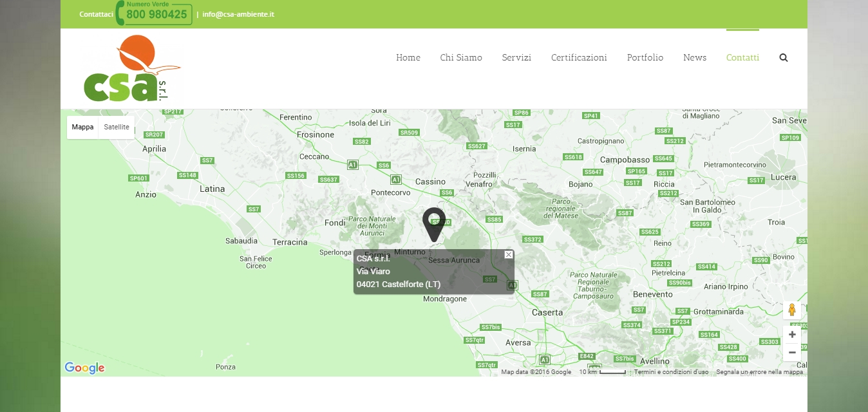Click the Latina city label on map
The image size is (868, 412).
(x=212, y=189)
